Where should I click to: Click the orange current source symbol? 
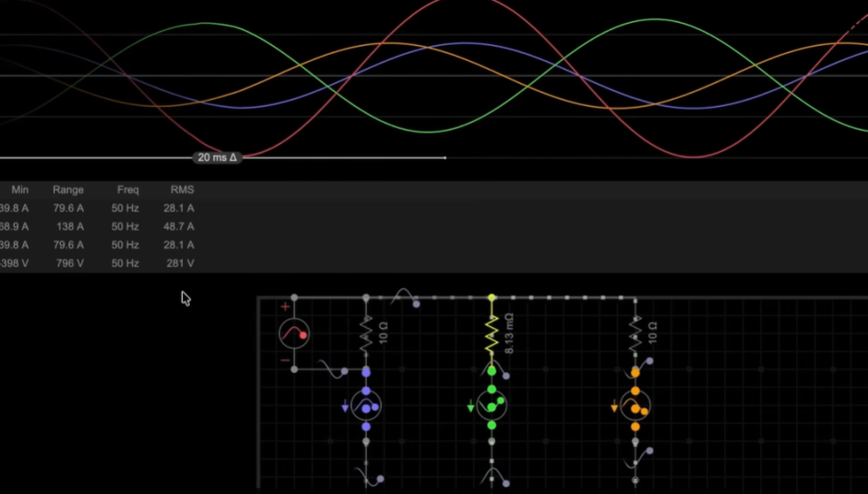tap(635, 407)
